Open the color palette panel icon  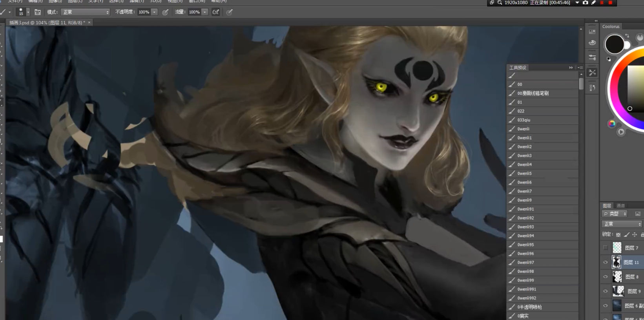(592, 42)
